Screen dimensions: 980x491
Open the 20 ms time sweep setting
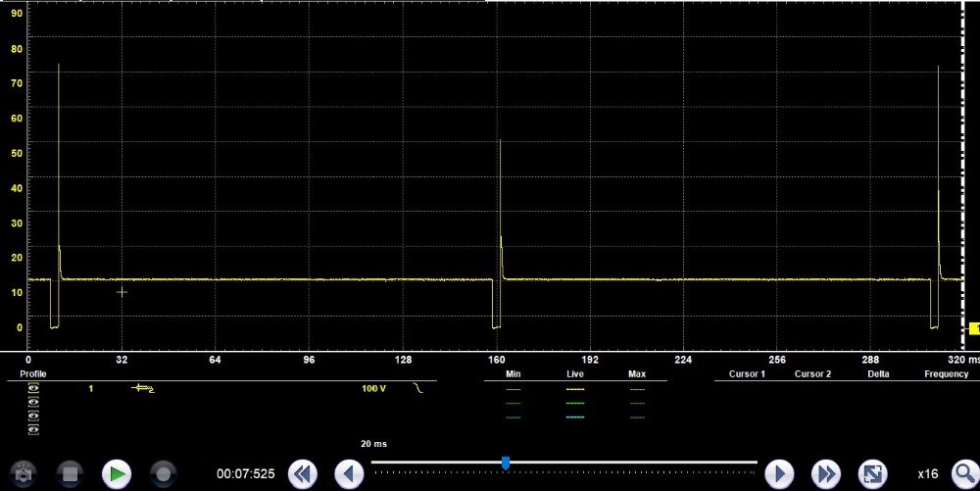[x=371, y=444]
